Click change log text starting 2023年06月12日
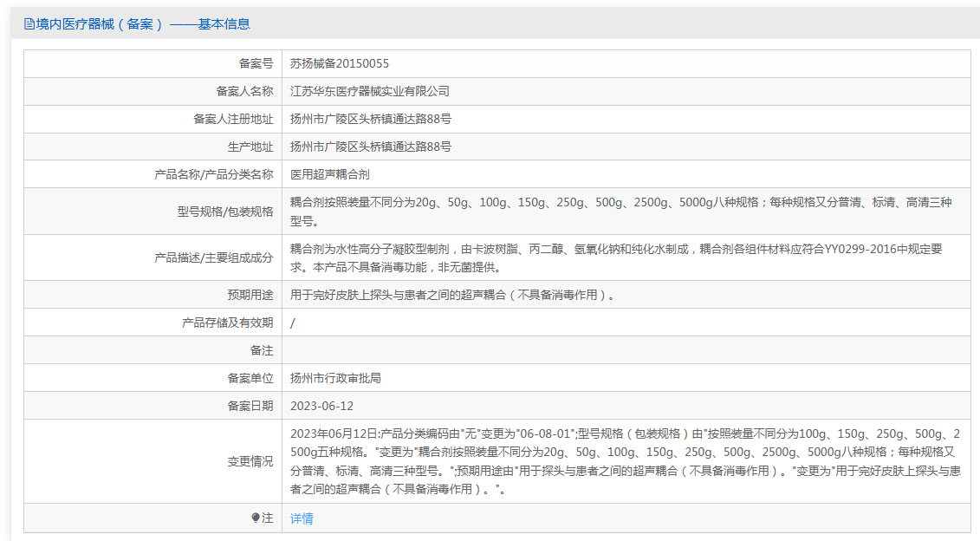Viewport: 980px width, 541px height. (625, 461)
